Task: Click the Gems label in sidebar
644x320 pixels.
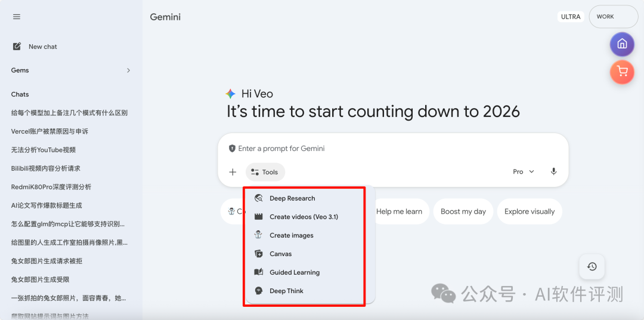Action: [x=20, y=70]
